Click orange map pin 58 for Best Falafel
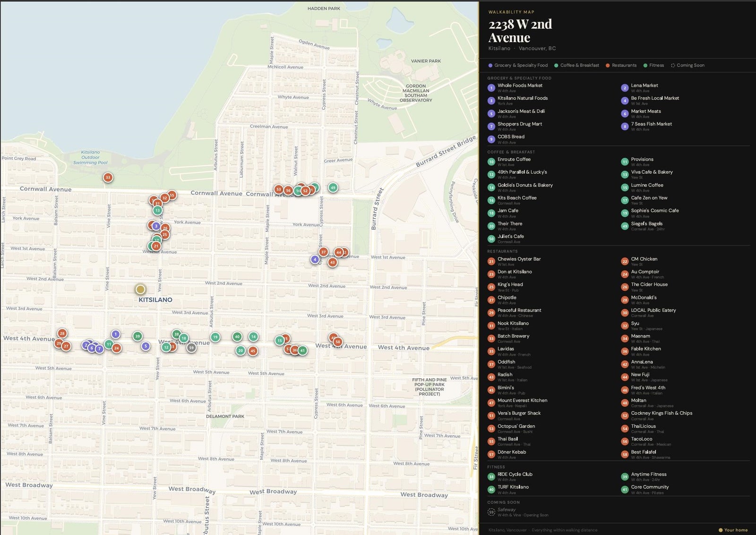The image size is (756, 535). 337,342
